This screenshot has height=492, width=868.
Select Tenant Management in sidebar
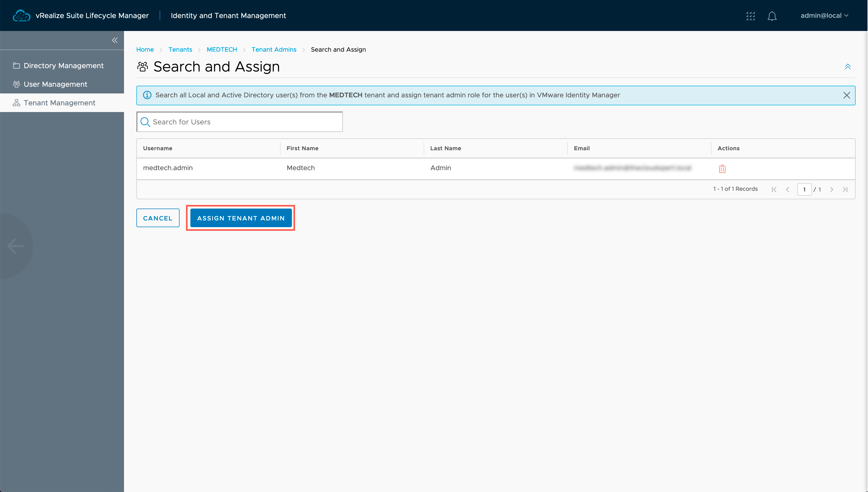[x=59, y=103]
